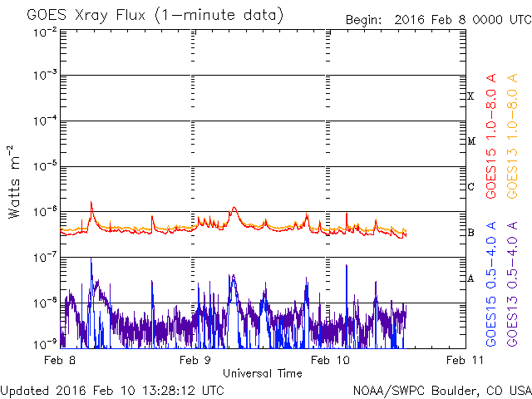This screenshot has height=399, width=532.
Task: Click the Feb 11 date axis label
Action: (x=465, y=360)
